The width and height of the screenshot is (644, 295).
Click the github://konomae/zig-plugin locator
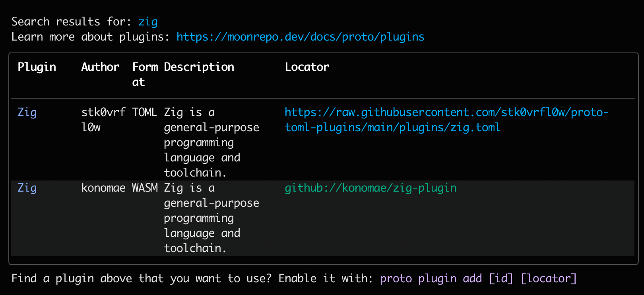(370, 188)
